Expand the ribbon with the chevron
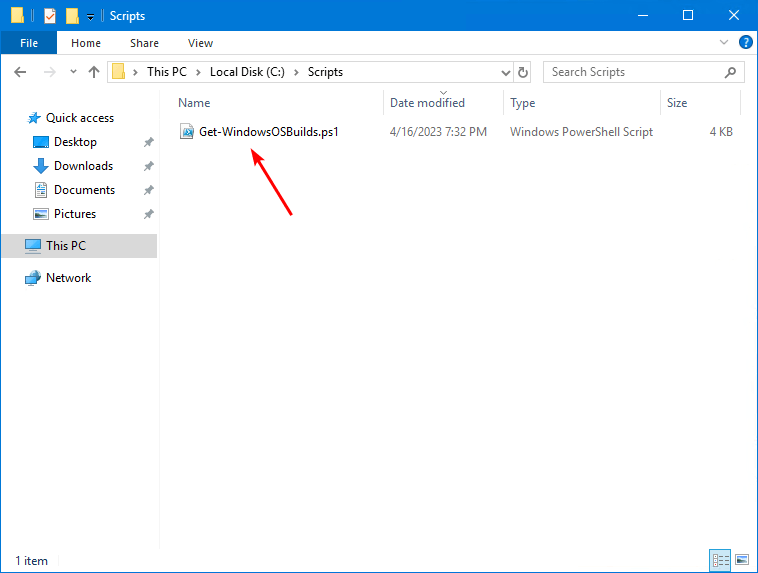Screen dimensions: 758x573 [725, 43]
